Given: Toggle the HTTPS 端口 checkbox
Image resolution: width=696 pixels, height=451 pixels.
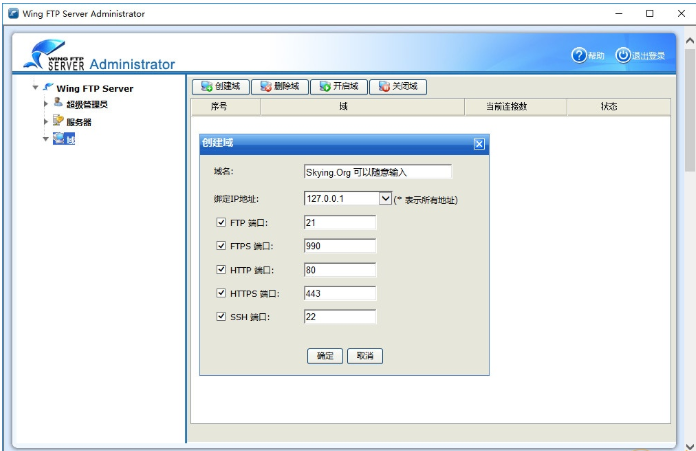Looking at the screenshot, I should tap(221, 293).
